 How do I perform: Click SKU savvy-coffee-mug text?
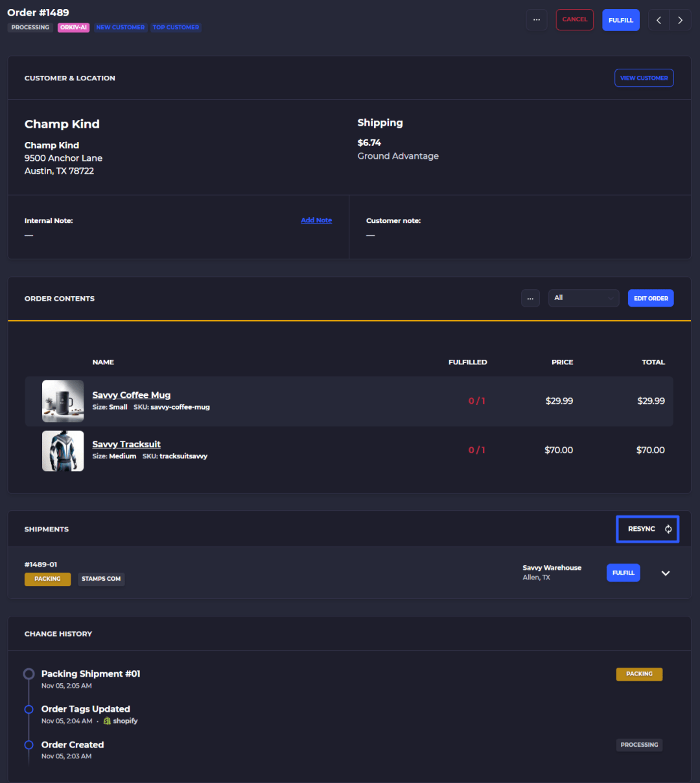172,407
